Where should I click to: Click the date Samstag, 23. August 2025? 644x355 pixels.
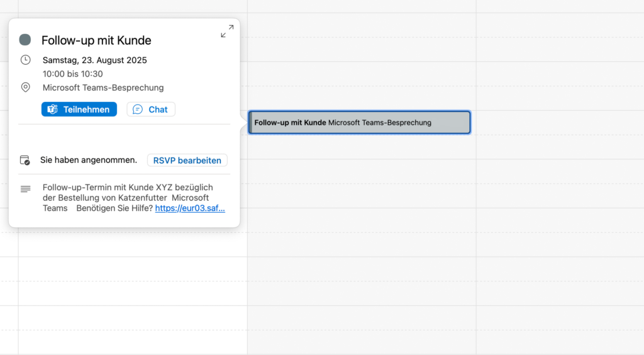click(x=94, y=60)
